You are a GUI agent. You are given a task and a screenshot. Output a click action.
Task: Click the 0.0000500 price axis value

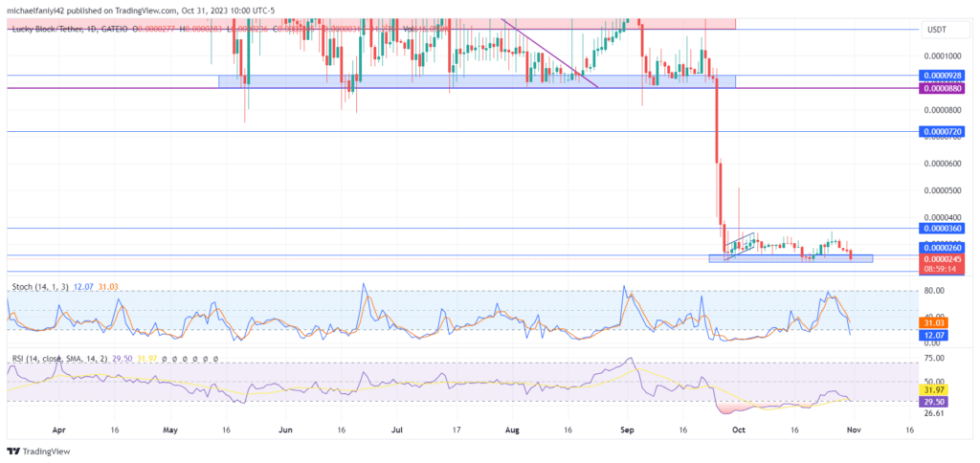click(942, 190)
